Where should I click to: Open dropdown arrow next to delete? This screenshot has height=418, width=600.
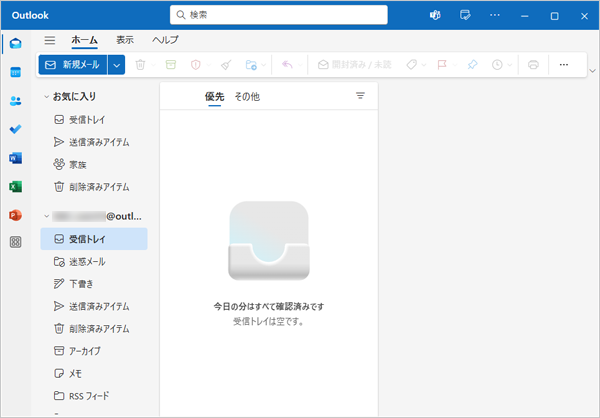pos(153,65)
